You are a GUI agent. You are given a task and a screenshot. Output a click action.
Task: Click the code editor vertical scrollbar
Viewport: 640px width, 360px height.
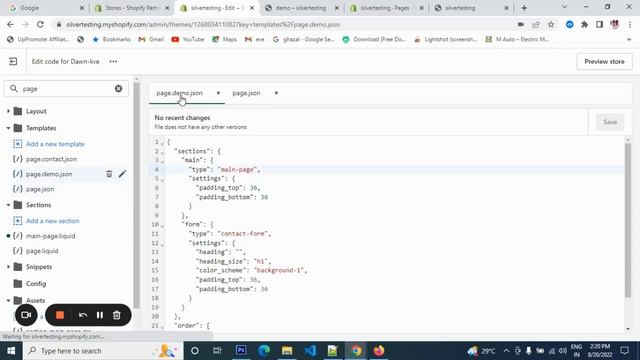(x=628, y=220)
